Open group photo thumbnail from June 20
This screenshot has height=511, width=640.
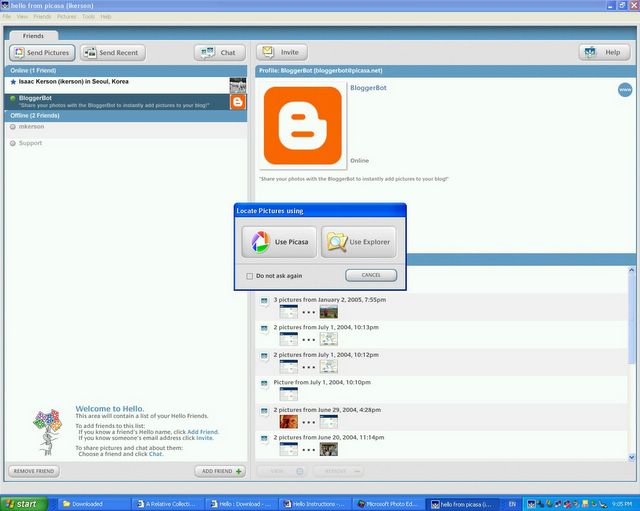click(329, 449)
